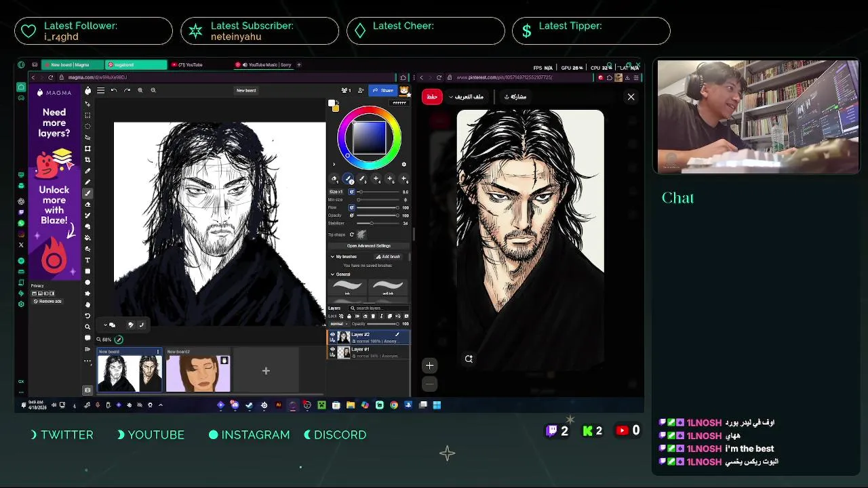Viewport: 868px width, 488px height.
Task: Click the search layers input field
Action: click(379, 308)
